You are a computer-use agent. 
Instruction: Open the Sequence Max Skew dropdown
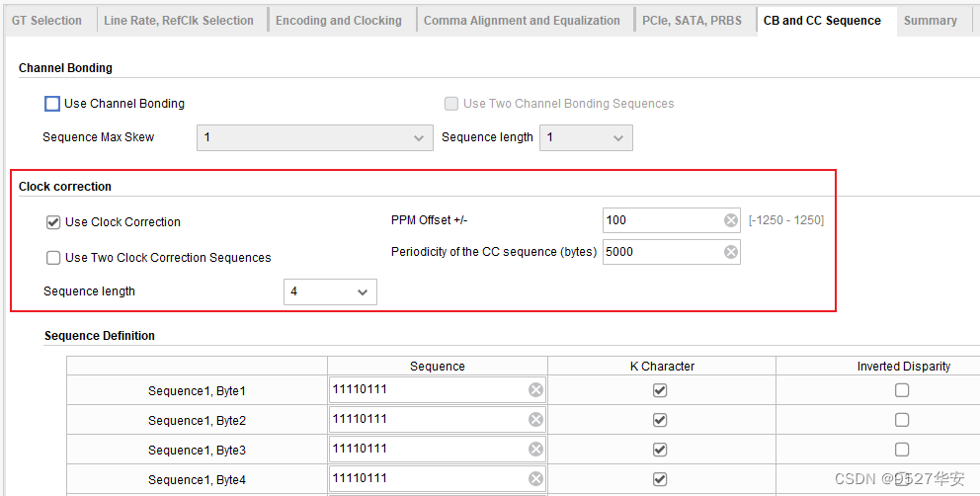[x=314, y=137]
